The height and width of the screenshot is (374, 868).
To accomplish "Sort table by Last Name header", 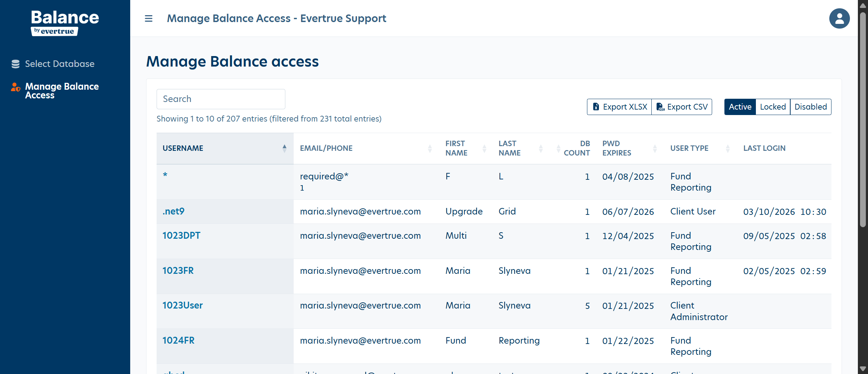I will 510,148.
